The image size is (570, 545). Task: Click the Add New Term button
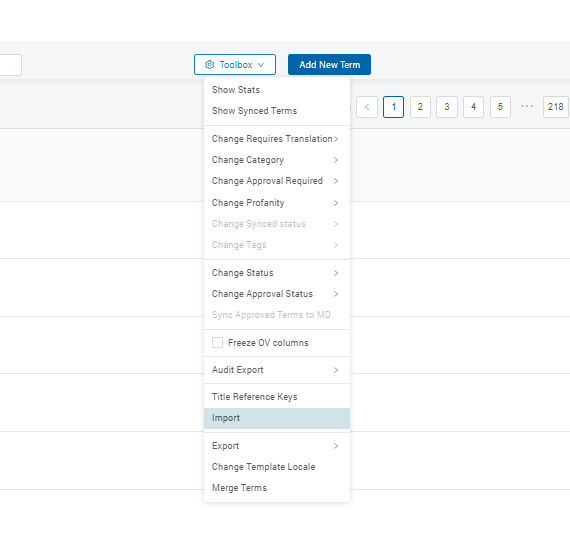[329, 65]
